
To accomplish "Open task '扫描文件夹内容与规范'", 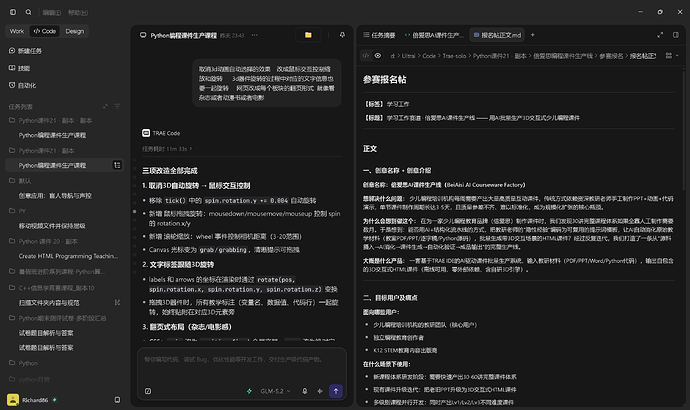I will coord(49,303).
